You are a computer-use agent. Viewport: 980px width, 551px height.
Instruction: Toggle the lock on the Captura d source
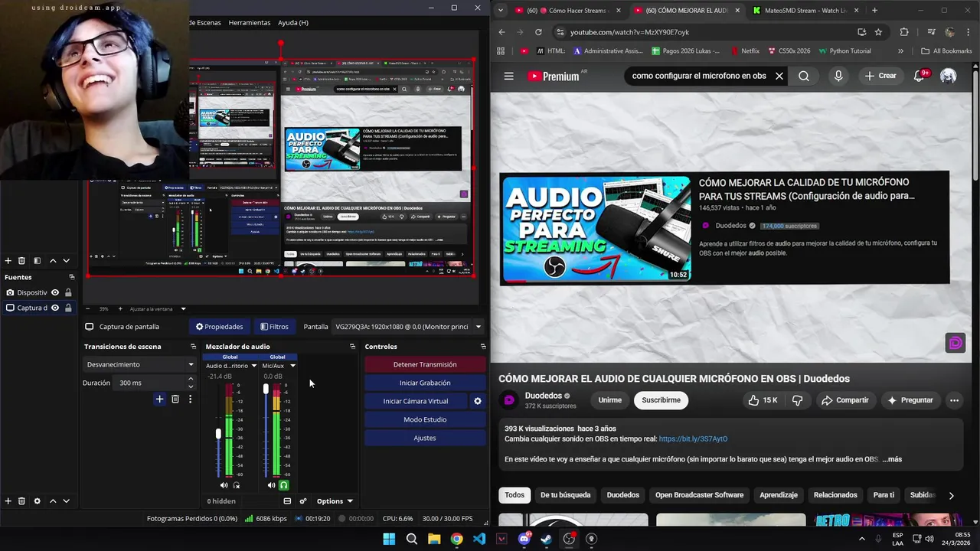(x=68, y=308)
